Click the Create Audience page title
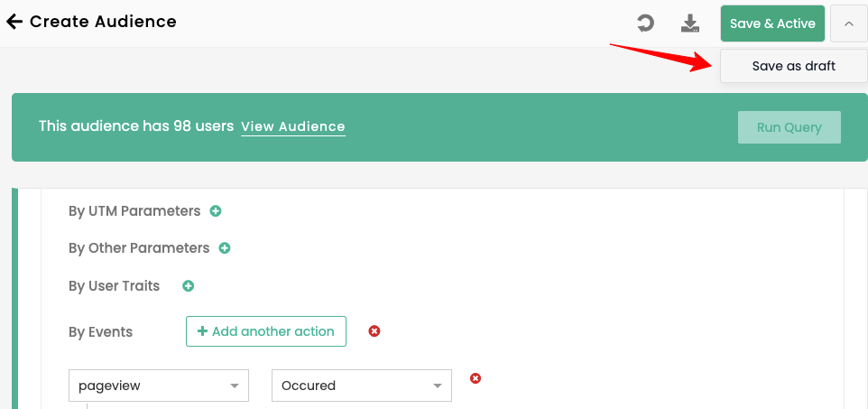The image size is (868, 409). (x=103, y=22)
